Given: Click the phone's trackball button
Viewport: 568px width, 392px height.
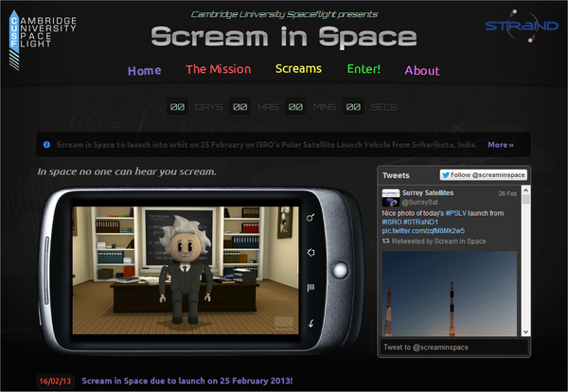Looking at the screenshot, I should (340, 270).
